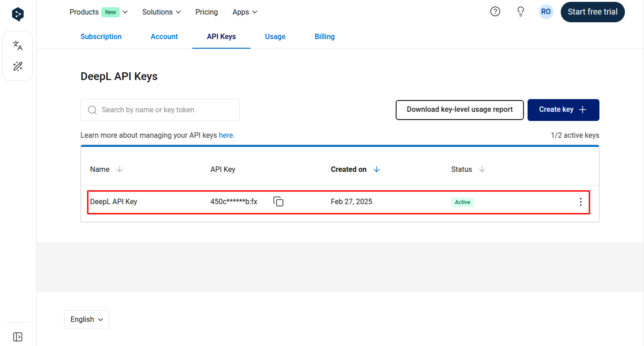Image resolution: width=644 pixels, height=346 pixels.
Task: Open the RO user avatar menu
Action: (x=546, y=12)
